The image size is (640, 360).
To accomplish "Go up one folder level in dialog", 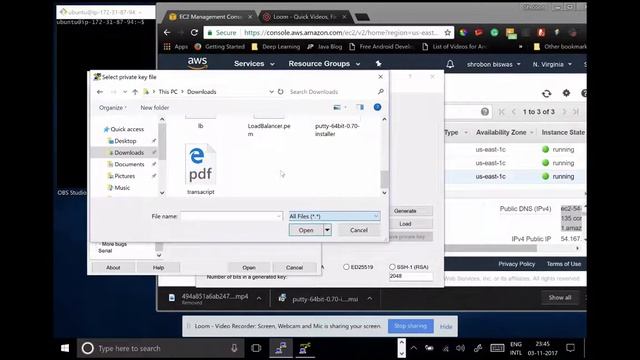I will [x=135, y=92].
